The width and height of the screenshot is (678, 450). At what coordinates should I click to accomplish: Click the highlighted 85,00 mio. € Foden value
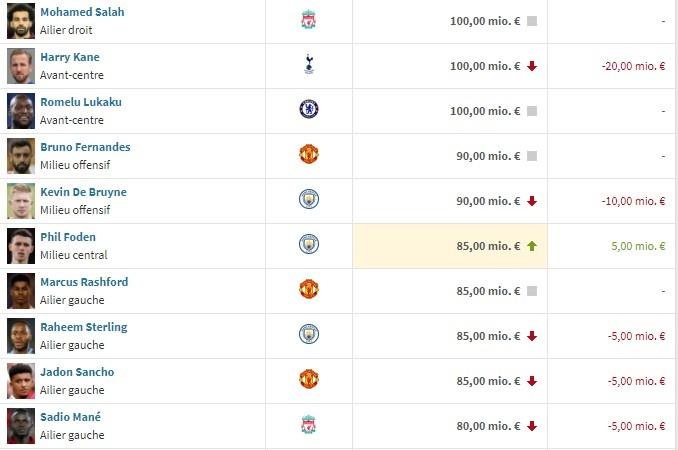point(488,246)
